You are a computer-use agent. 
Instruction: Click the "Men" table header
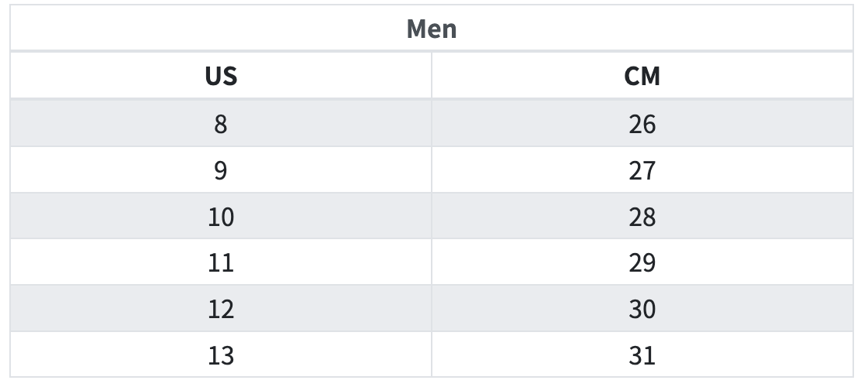[432, 29]
